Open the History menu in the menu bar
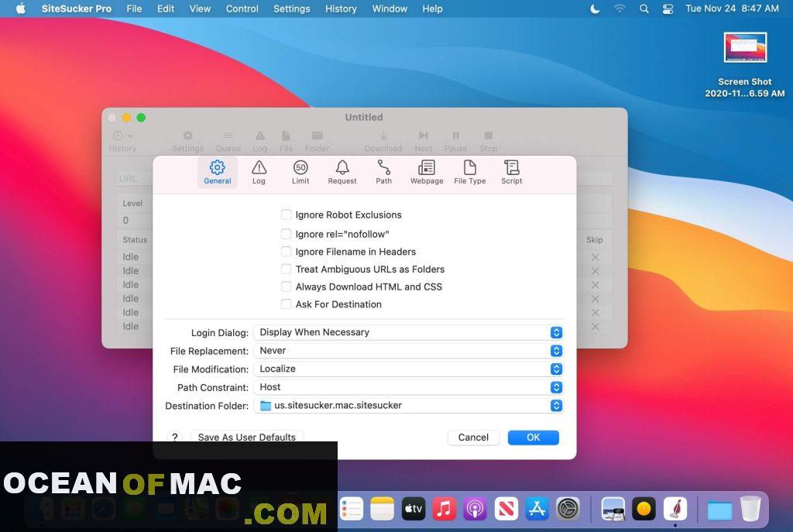The image size is (793, 532). [x=341, y=9]
